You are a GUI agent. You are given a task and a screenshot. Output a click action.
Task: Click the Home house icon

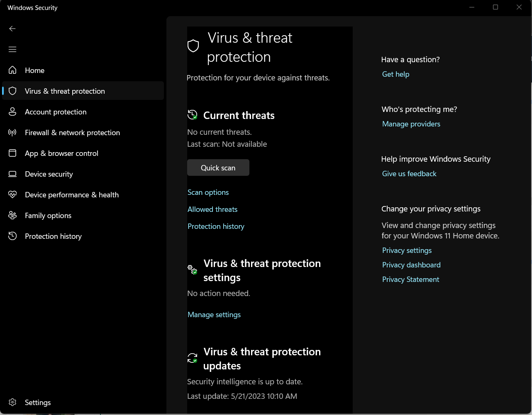(x=13, y=70)
